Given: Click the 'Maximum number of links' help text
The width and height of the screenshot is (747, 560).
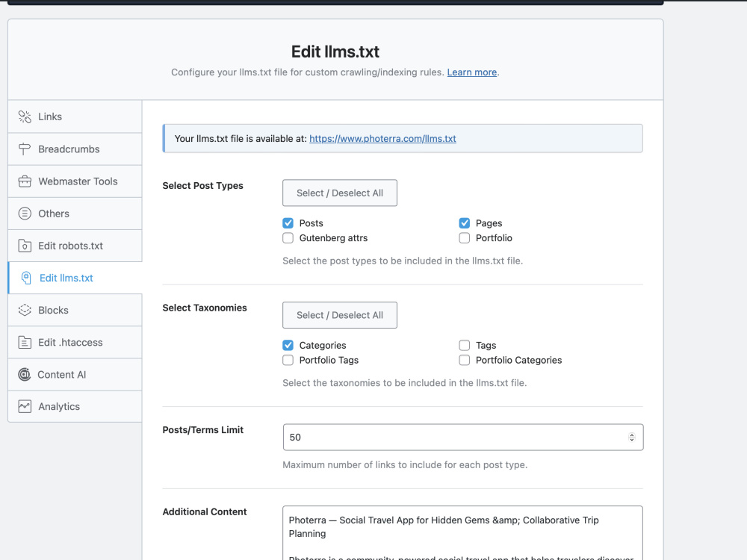Looking at the screenshot, I should pyautogui.click(x=405, y=464).
